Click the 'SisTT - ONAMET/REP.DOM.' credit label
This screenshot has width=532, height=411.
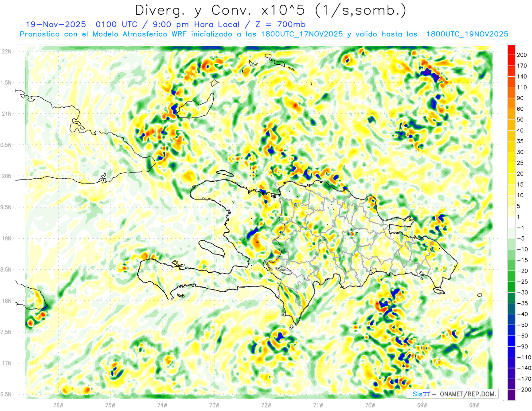pyautogui.click(x=451, y=394)
